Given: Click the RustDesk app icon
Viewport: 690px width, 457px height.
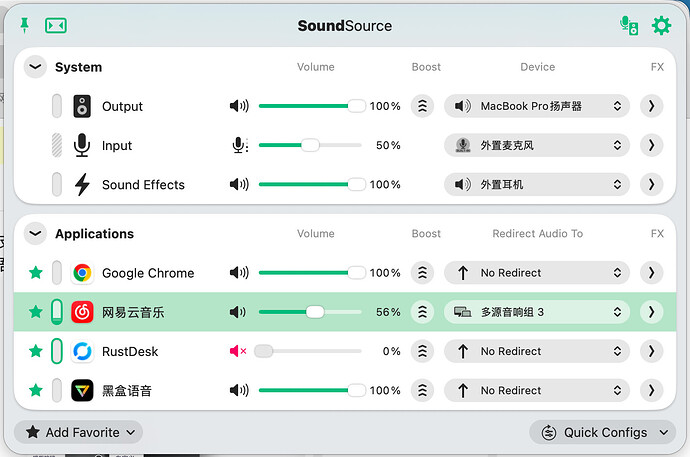Looking at the screenshot, I should click(x=82, y=351).
